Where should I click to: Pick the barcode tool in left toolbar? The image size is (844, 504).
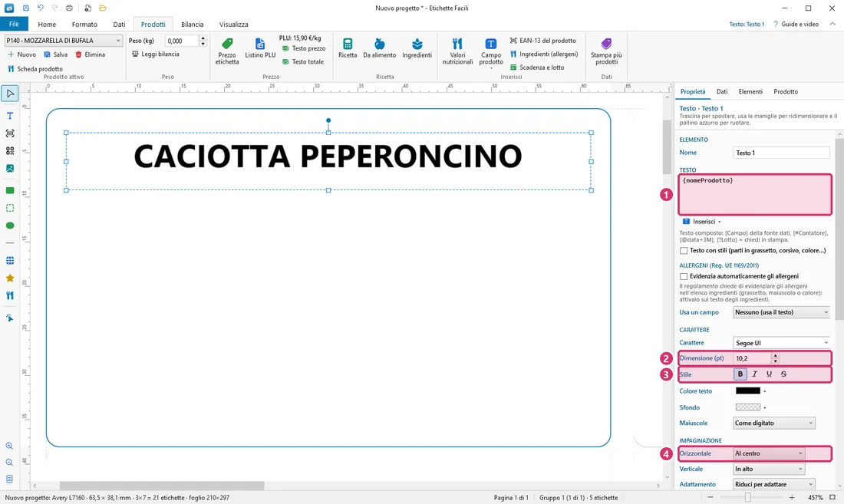(10, 133)
